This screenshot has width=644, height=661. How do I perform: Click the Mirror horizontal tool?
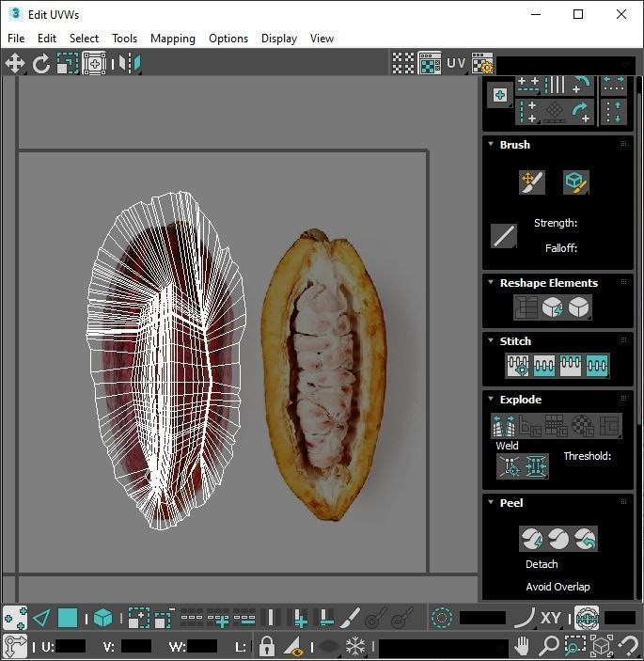pos(130,64)
